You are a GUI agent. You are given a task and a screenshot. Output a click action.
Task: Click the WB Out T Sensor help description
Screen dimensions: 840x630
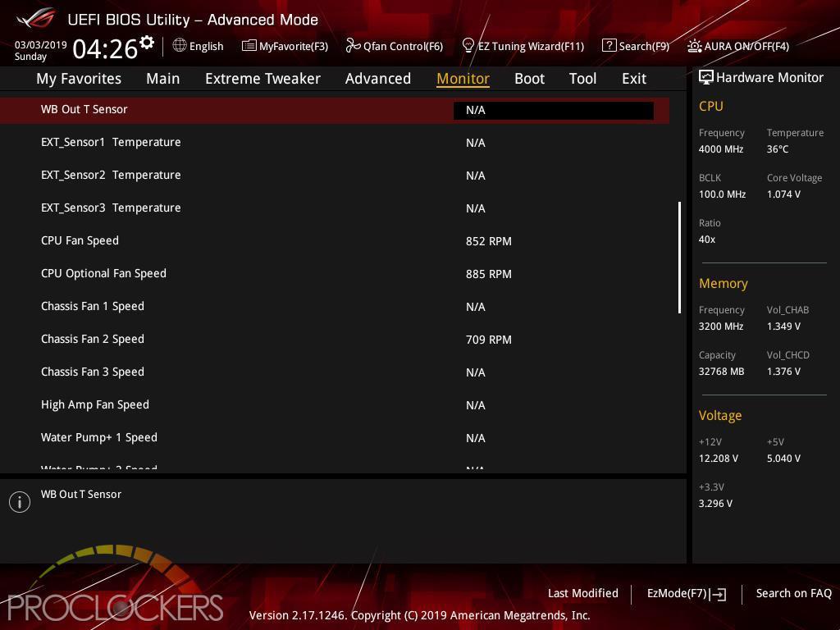coord(81,495)
